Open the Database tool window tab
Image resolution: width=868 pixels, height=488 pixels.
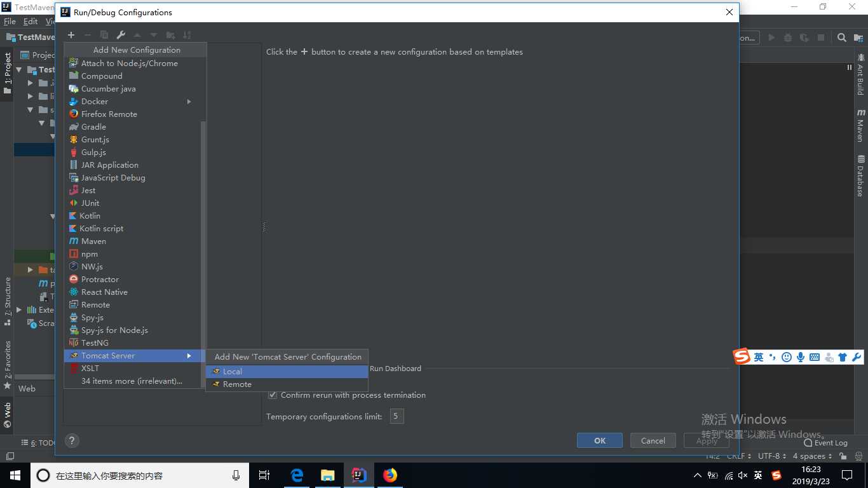[860, 176]
